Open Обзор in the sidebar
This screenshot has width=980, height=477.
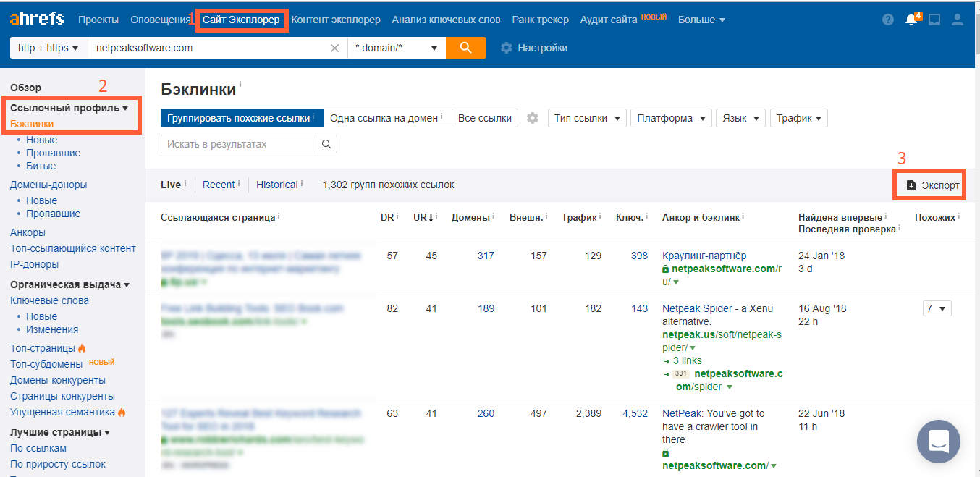(x=26, y=88)
